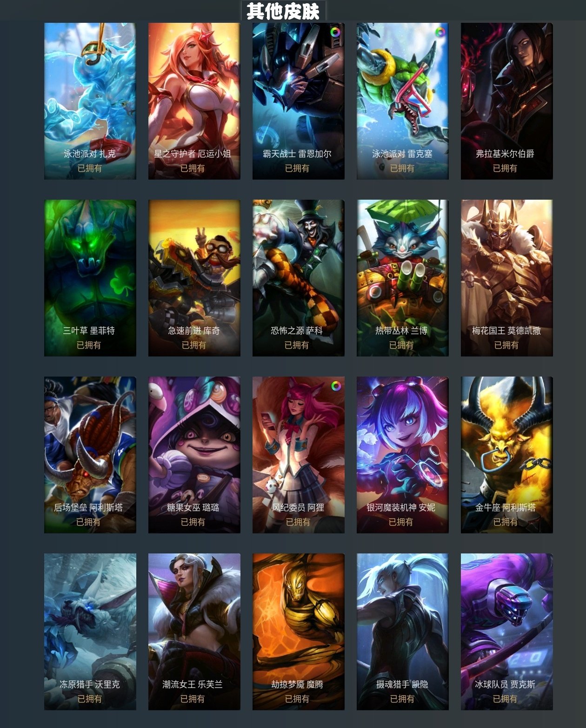Screen dimensions: 586x728
Task: Click 已拥有 label under 冻原猎手 沃里克
Action: pyautogui.click(x=90, y=699)
